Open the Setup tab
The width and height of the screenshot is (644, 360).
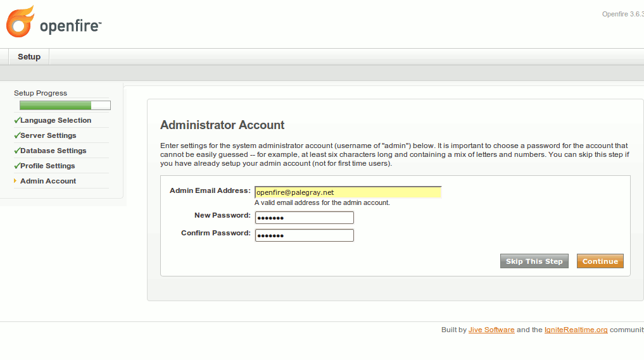29,57
